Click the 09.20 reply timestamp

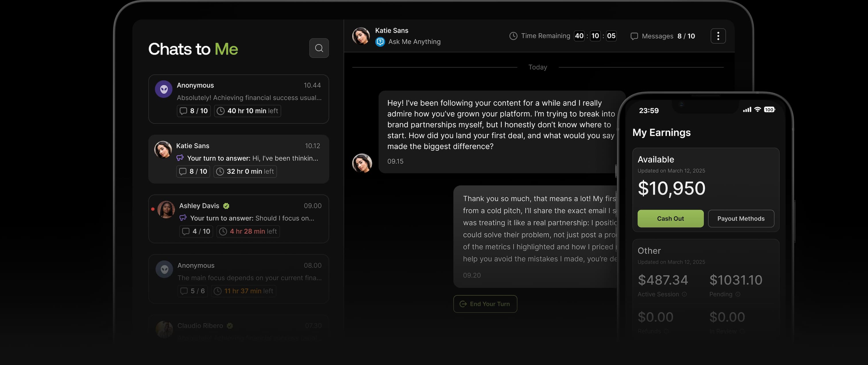tap(472, 275)
